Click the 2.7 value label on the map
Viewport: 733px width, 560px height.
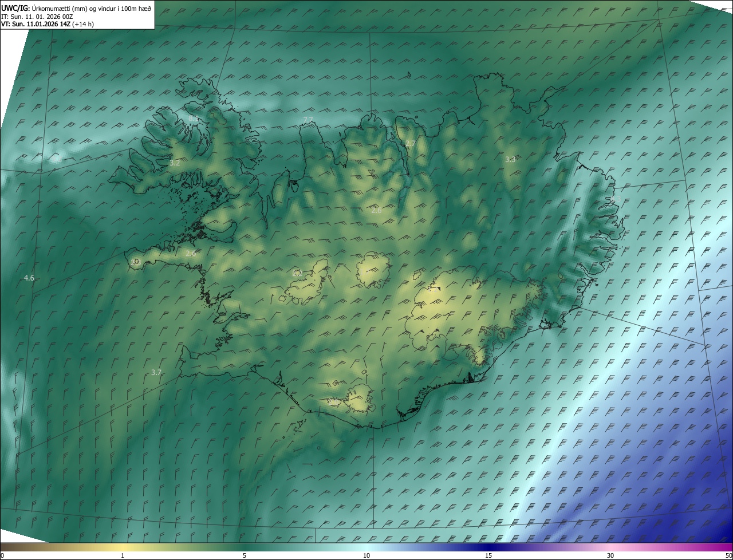pyautogui.click(x=410, y=143)
